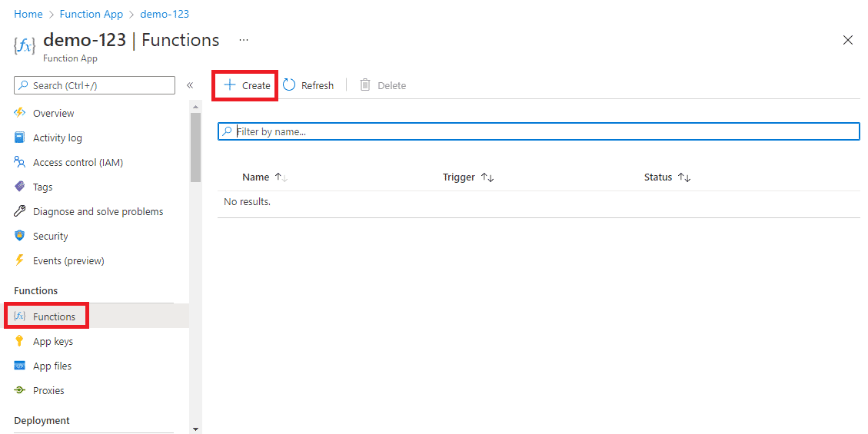
Task: Click the Delete trash can icon
Action: click(365, 84)
